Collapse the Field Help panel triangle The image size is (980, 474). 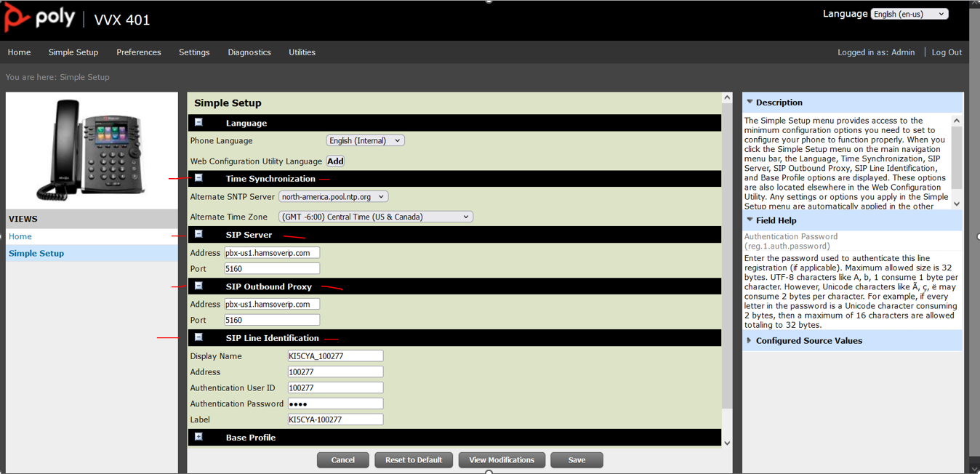(750, 220)
